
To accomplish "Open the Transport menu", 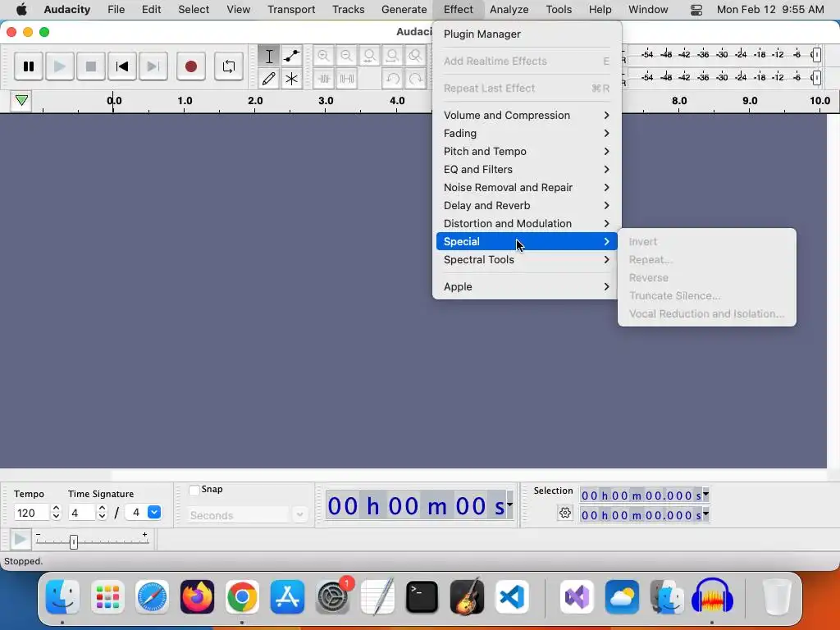I will click(291, 9).
